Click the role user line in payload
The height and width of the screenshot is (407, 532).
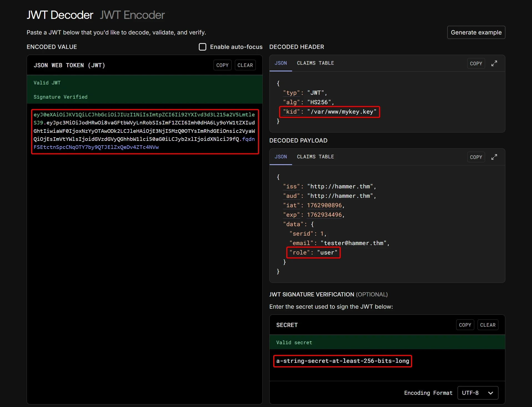click(x=313, y=253)
